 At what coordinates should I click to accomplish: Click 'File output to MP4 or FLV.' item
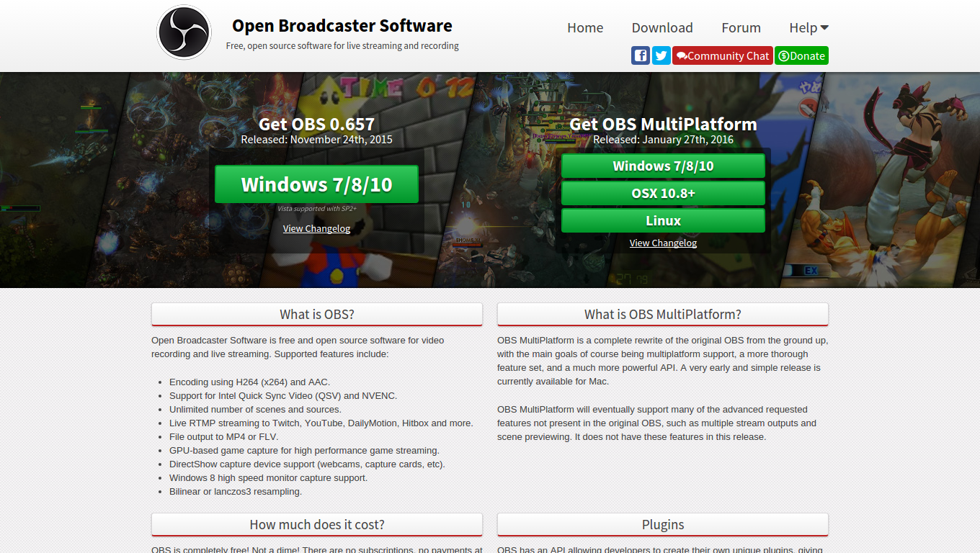point(223,437)
